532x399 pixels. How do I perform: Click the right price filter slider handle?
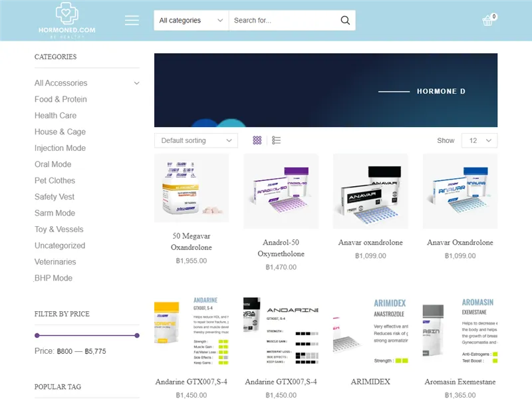click(137, 335)
